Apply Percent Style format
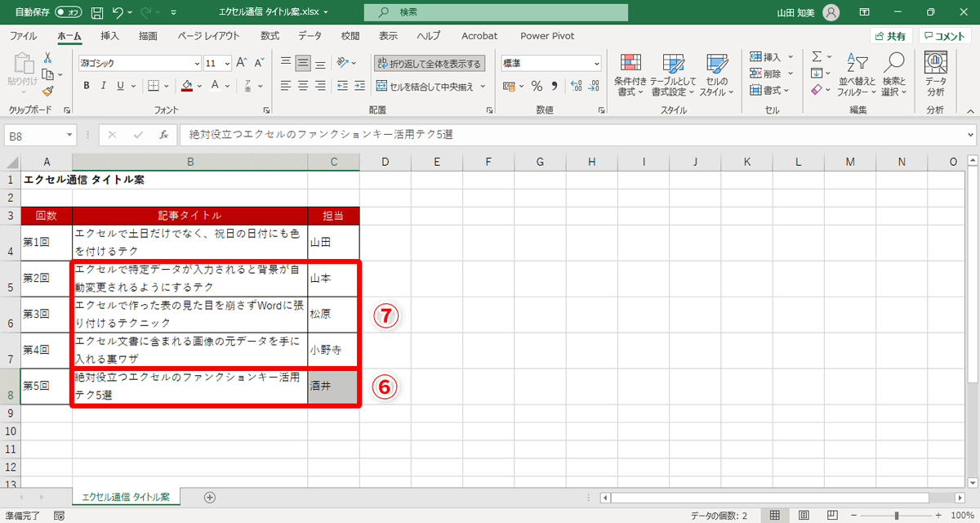 [537, 85]
